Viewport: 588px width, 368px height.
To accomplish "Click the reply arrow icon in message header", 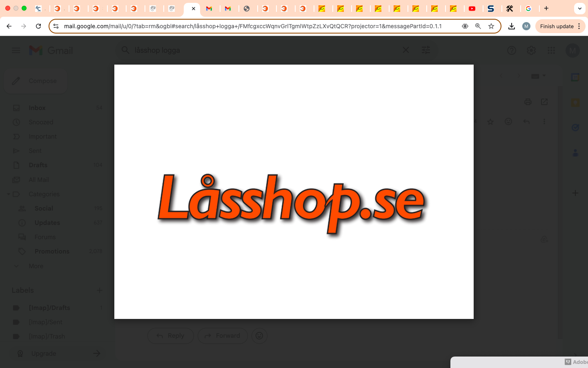I will coord(526,121).
